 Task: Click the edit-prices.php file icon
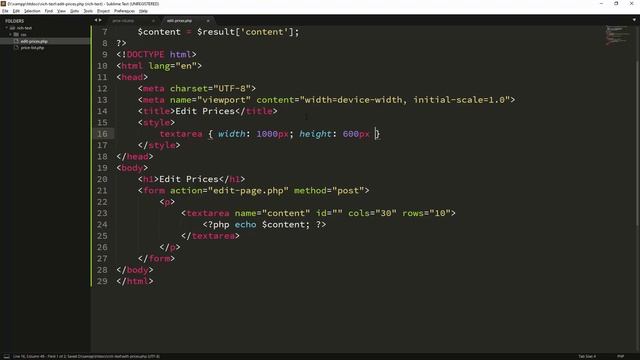pos(16,41)
